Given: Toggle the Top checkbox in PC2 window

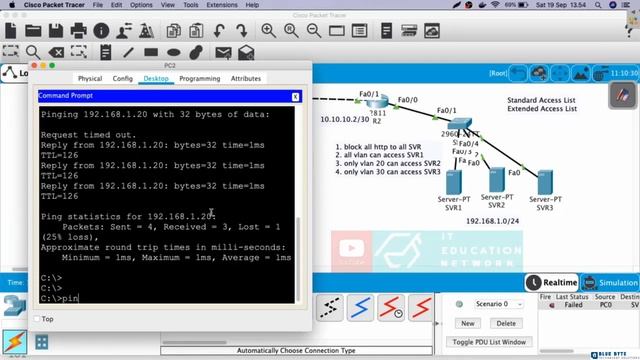Looking at the screenshot, I should click(37, 319).
